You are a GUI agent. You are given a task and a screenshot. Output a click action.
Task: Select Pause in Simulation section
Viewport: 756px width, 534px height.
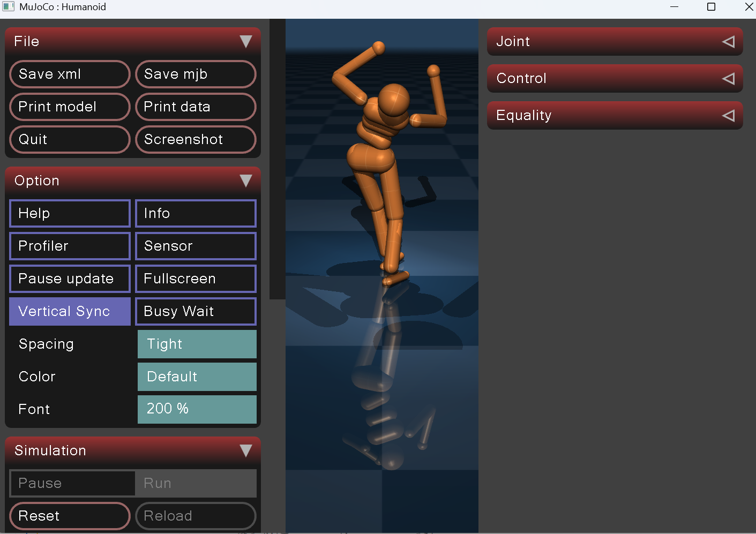click(x=72, y=483)
